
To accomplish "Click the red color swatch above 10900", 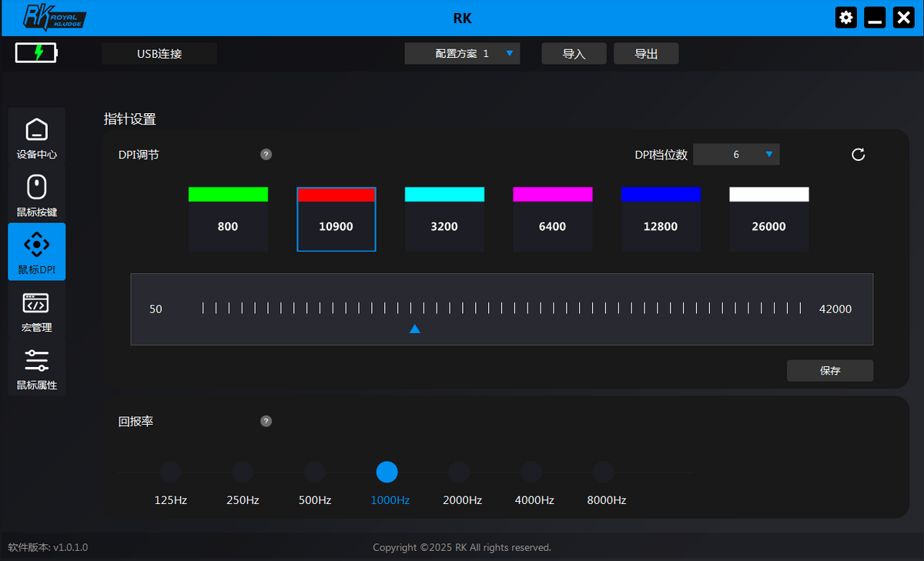I will 336,195.
